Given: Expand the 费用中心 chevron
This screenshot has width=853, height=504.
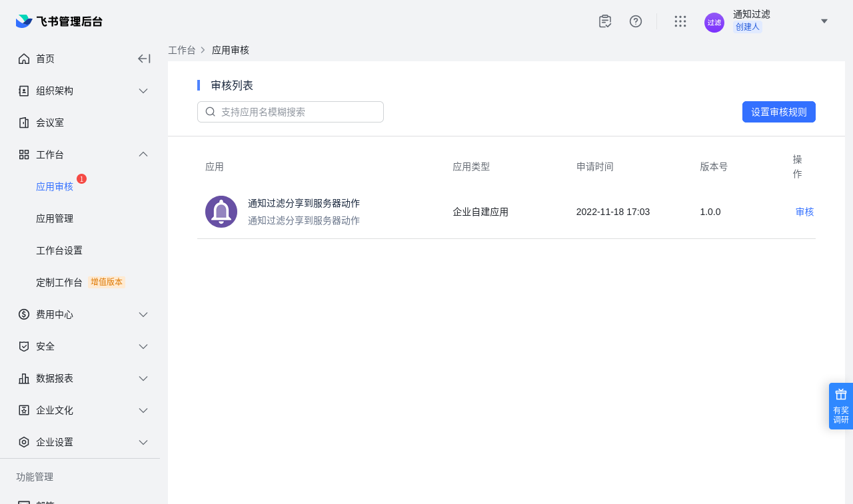Looking at the screenshot, I should click(143, 314).
